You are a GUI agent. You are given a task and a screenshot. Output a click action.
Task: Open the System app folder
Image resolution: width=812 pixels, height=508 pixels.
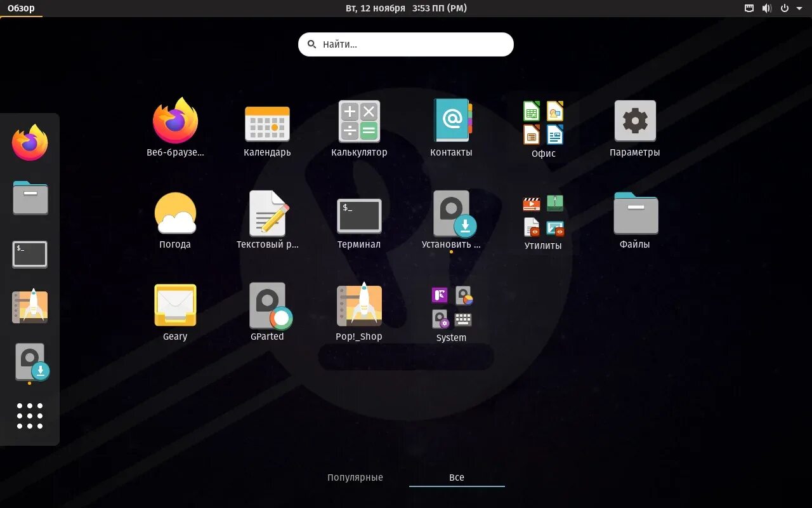[x=451, y=313]
